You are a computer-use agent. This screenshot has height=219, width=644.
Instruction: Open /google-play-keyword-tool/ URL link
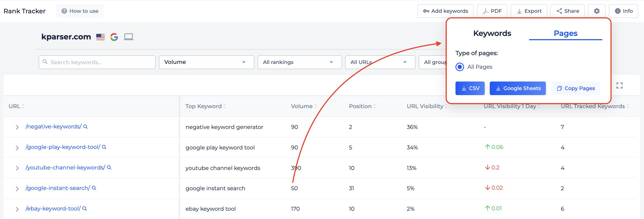[63, 147]
